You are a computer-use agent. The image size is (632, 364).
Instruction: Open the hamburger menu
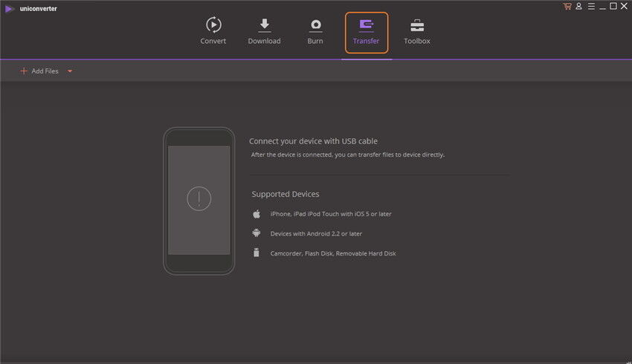[x=591, y=6]
